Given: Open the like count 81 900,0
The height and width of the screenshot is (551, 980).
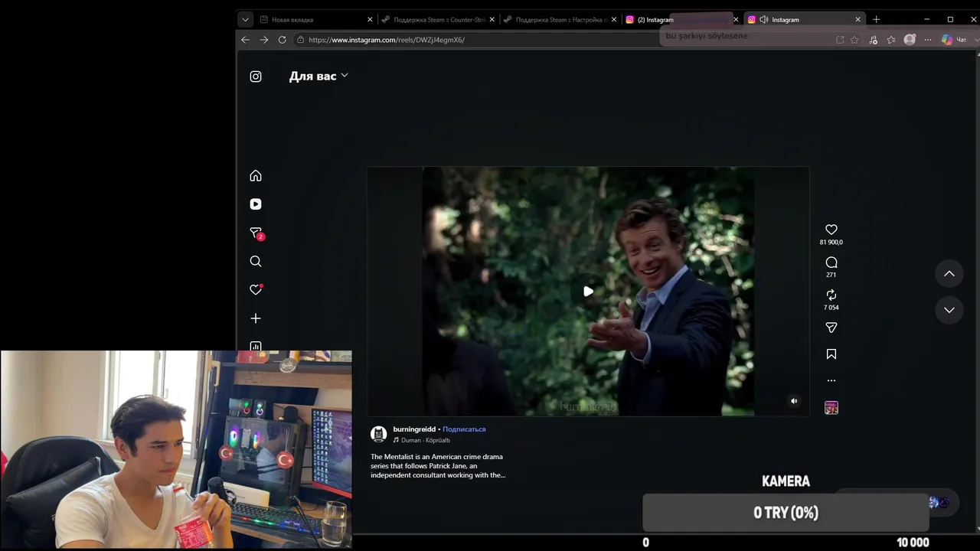Looking at the screenshot, I should [831, 243].
